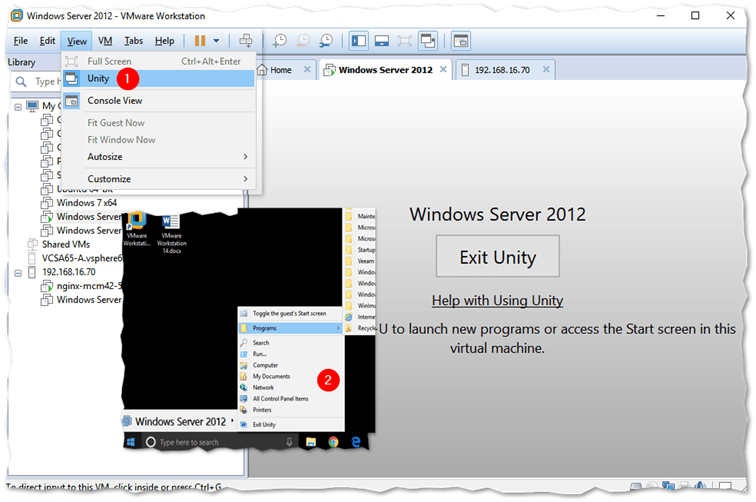Click the View menu in menu bar

click(x=77, y=41)
